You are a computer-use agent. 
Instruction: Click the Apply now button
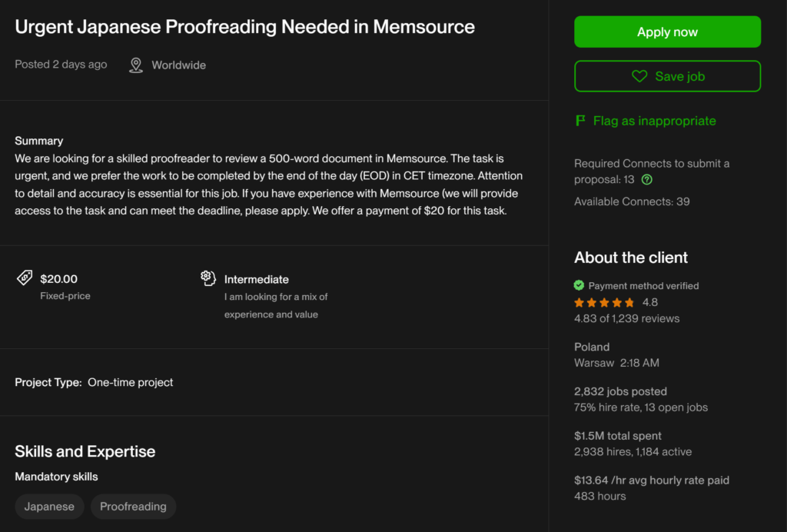(x=667, y=32)
